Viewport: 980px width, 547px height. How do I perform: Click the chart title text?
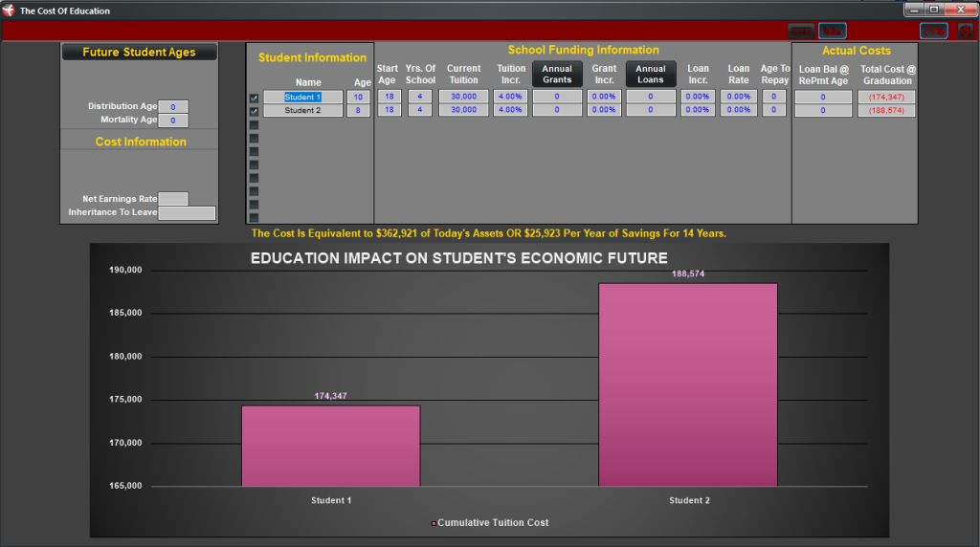click(x=459, y=258)
